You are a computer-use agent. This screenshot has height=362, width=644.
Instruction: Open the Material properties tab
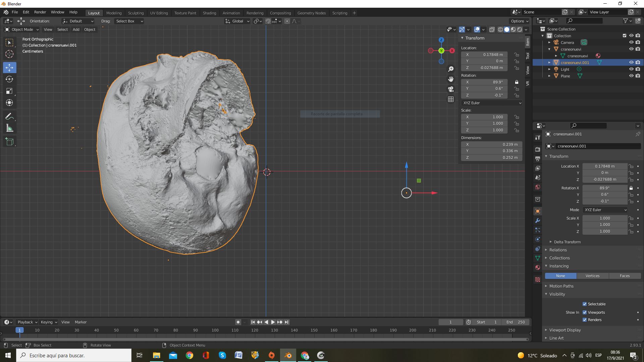(x=538, y=267)
